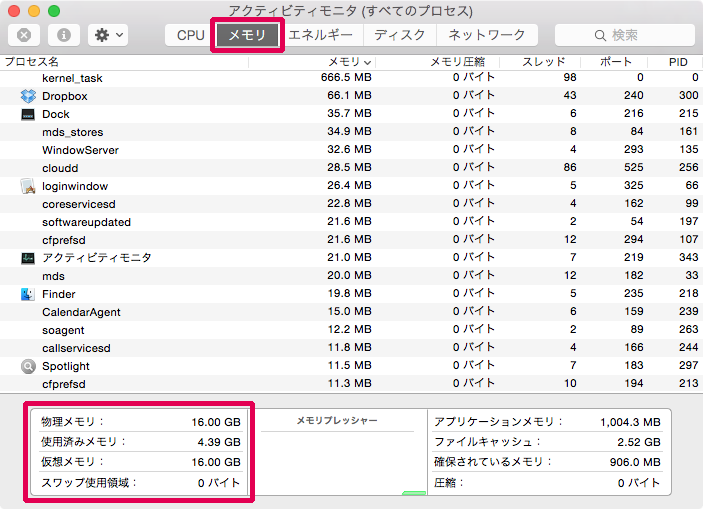The height and width of the screenshot is (509, 703).
Task: Select the Dropbox process name
Action: [65, 96]
